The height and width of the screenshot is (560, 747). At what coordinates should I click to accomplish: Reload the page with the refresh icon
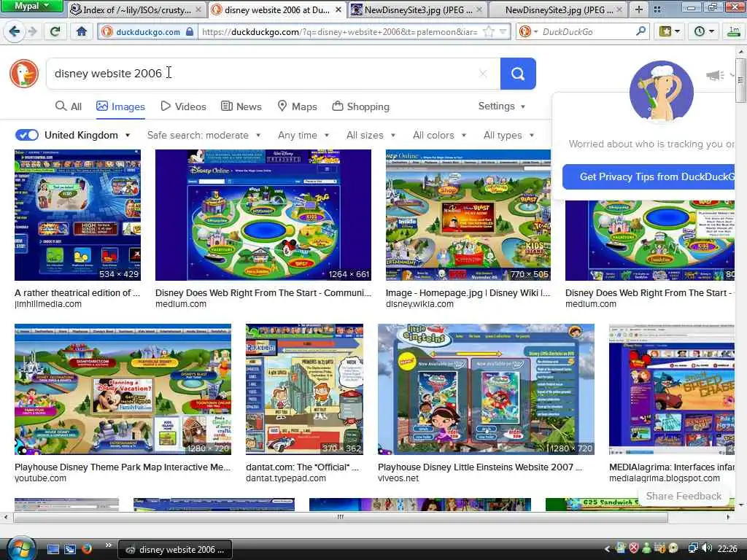coord(55,31)
